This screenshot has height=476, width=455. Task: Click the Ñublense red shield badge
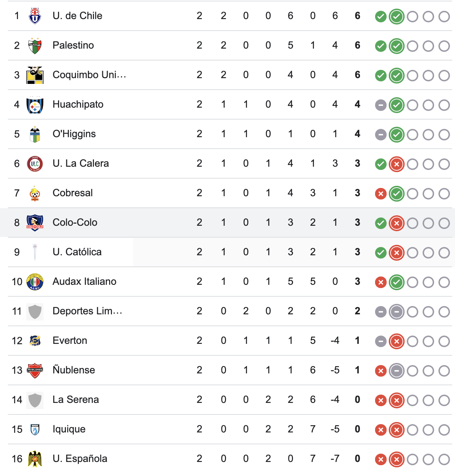35,371
